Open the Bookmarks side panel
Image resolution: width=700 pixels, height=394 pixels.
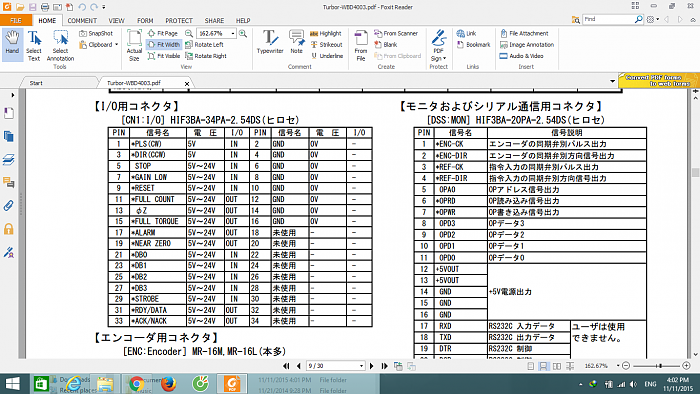pyautogui.click(x=8, y=113)
